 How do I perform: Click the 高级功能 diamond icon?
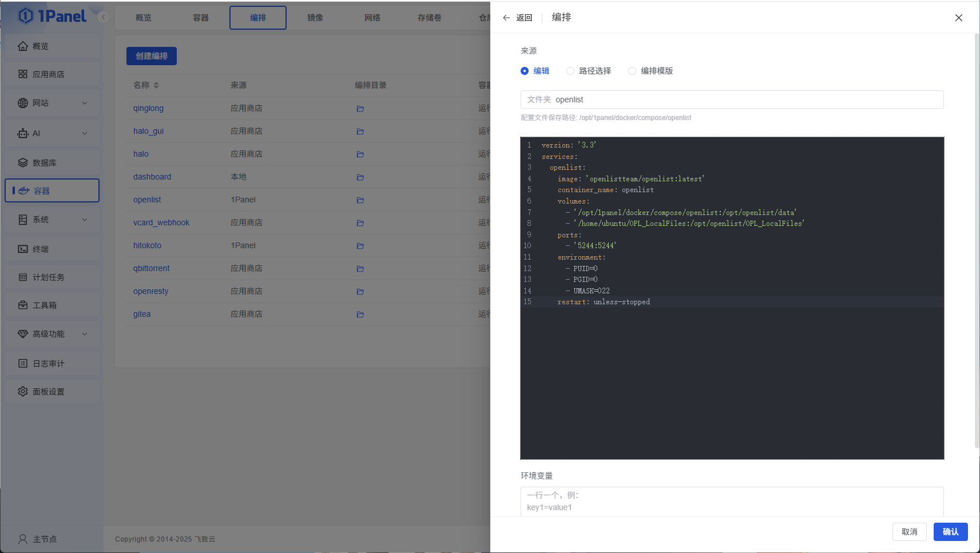pyautogui.click(x=23, y=334)
